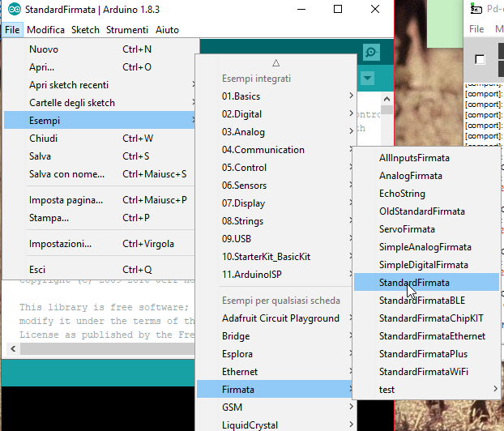The width and height of the screenshot is (504, 431).
Task: Open the ServoFirmata example
Action: pos(426,229)
